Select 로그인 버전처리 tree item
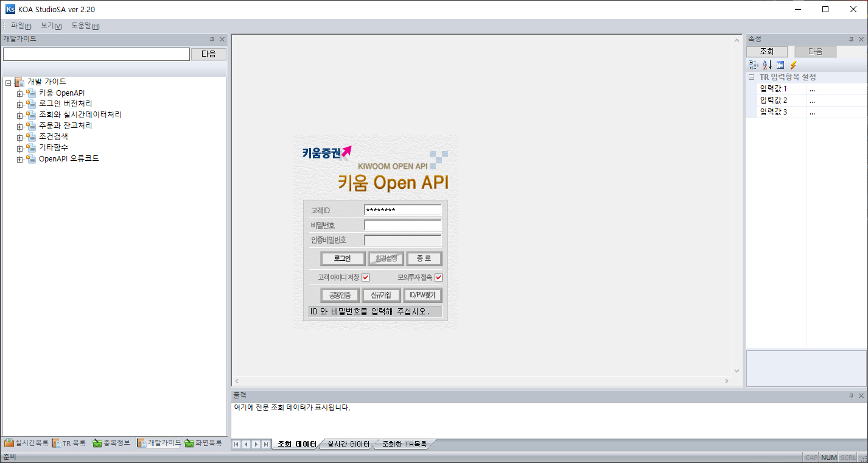Screen dimensions: 868x463 65,104
